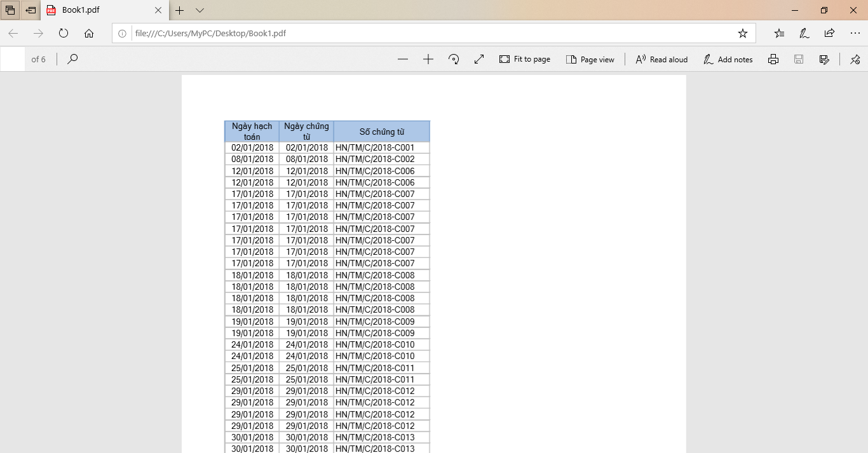
Task: Open the PDF search tool
Action: point(72,59)
